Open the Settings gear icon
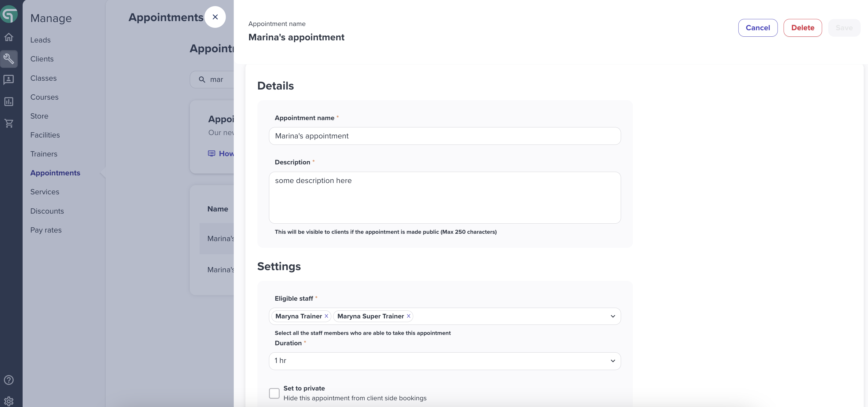The height and width of the screenshot is (407, 868). point(9,401)
